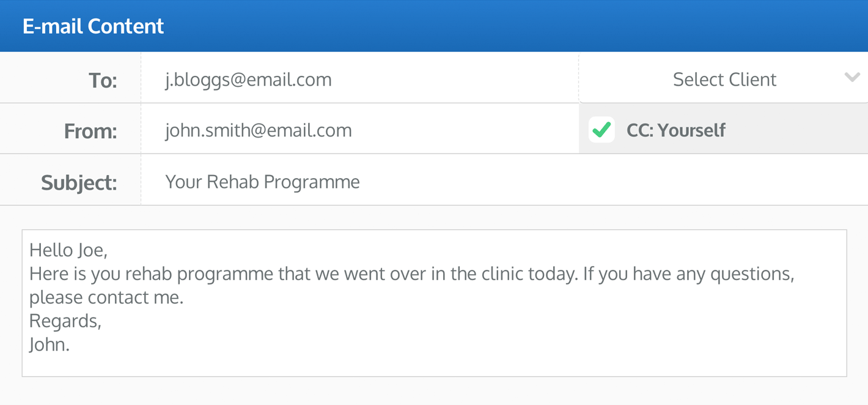Click the "Subject:" field label

coord(79,182)
